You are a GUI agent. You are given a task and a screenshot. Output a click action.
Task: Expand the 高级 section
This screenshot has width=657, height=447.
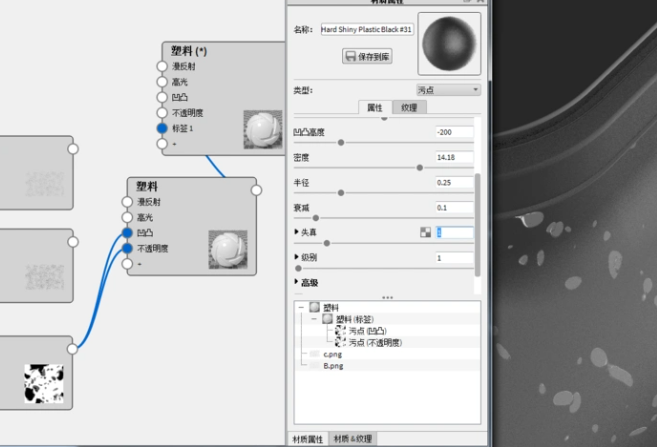(296, 282)
